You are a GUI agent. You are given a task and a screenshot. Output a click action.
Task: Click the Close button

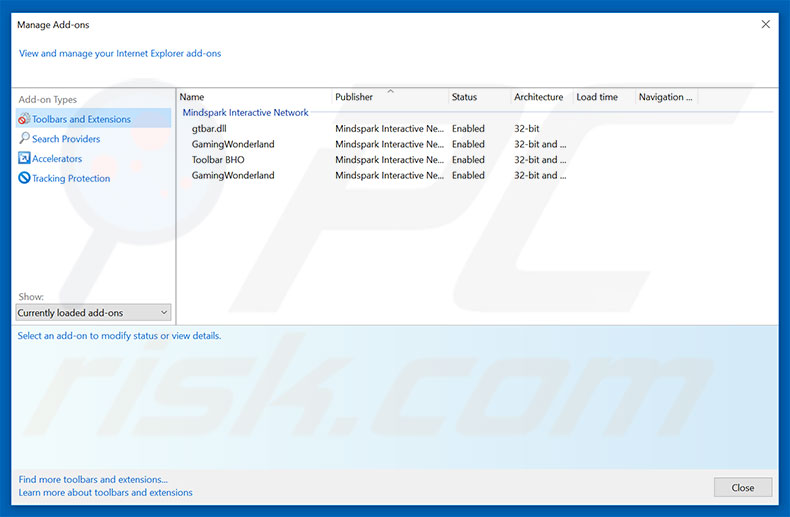click(x=743, y=487)
